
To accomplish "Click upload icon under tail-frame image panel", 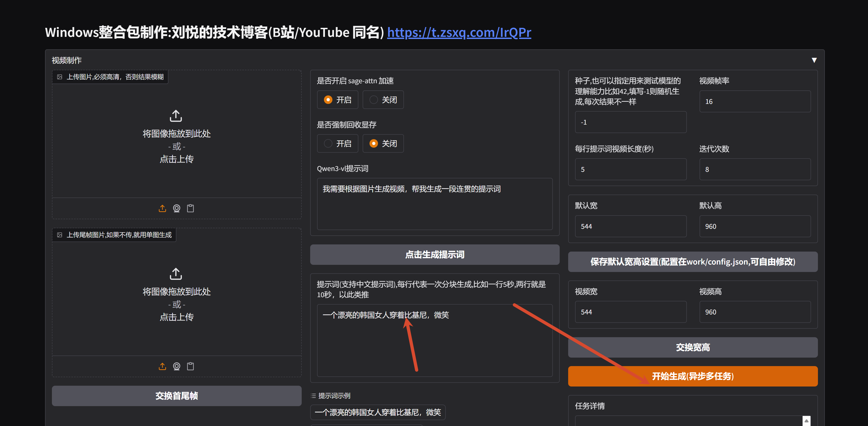I will coord(162,366).
